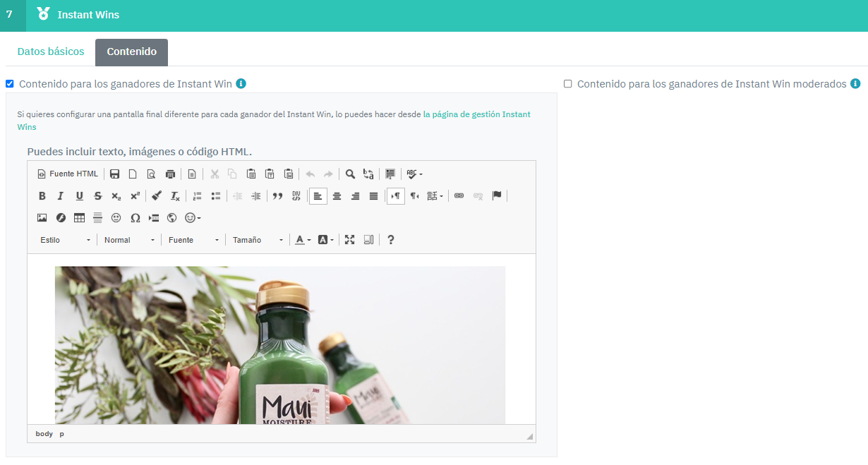Click the Insert Link chain icon

(459, 196)
